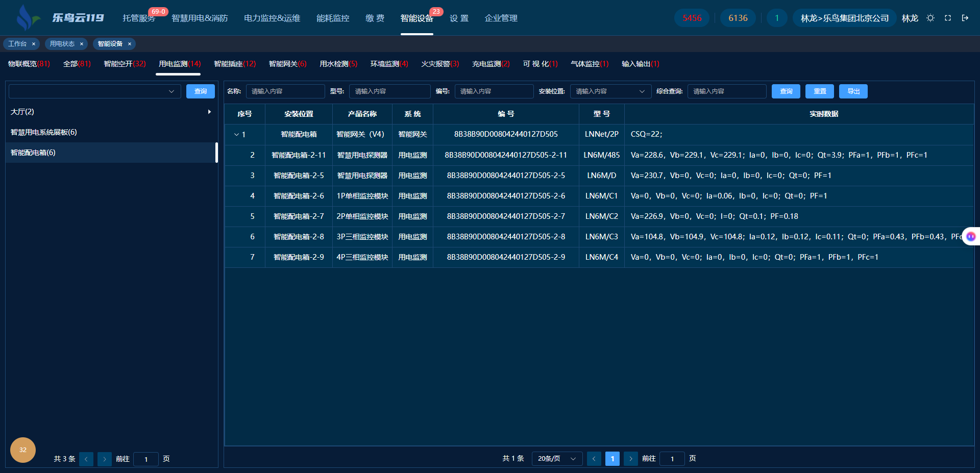This screenshot has width=980, height=473.
Task: Select page 1 in device table pager
Action: pyautogui.click(x=612, y=458)
